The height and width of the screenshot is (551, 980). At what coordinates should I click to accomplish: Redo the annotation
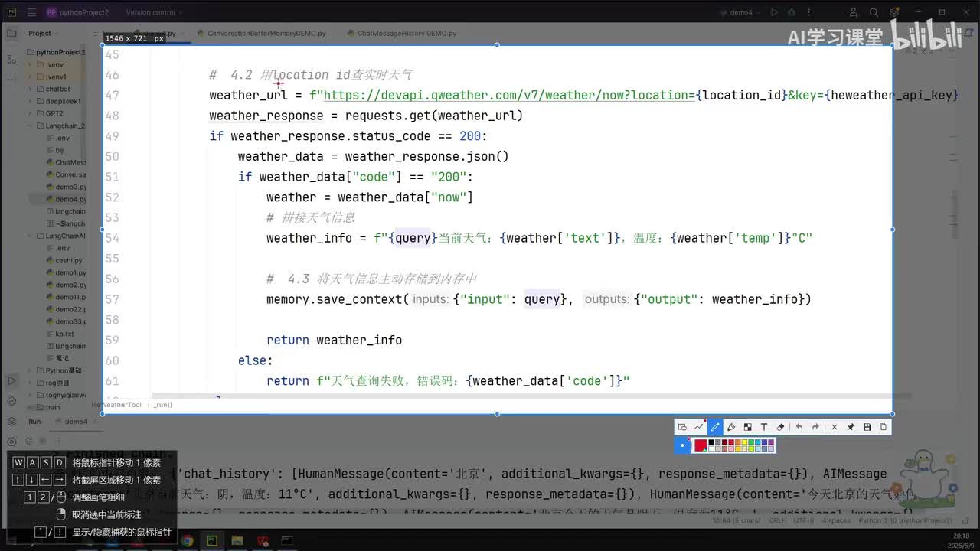tap(815, 427)
